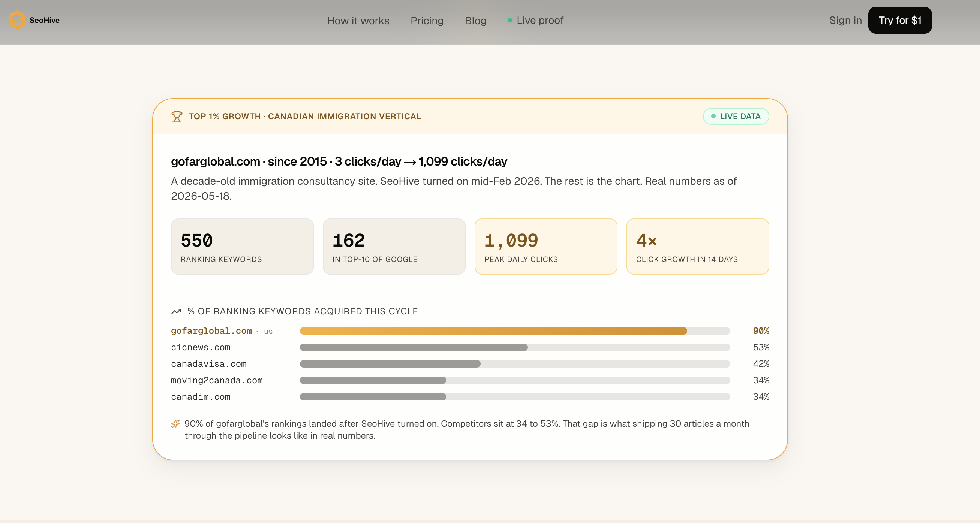Click the % of Ranking Keywords Acquired heading
Screen dimensions: 980x523
pos(303,311)
